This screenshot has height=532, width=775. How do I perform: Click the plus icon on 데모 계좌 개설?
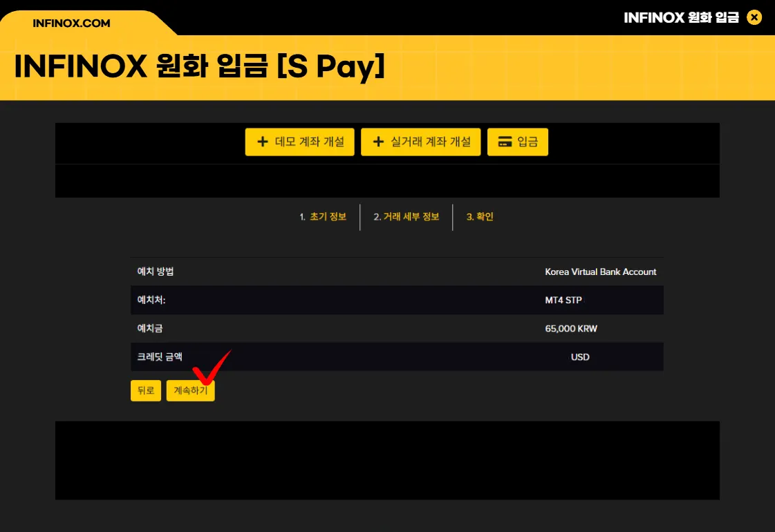coord(263,142)
